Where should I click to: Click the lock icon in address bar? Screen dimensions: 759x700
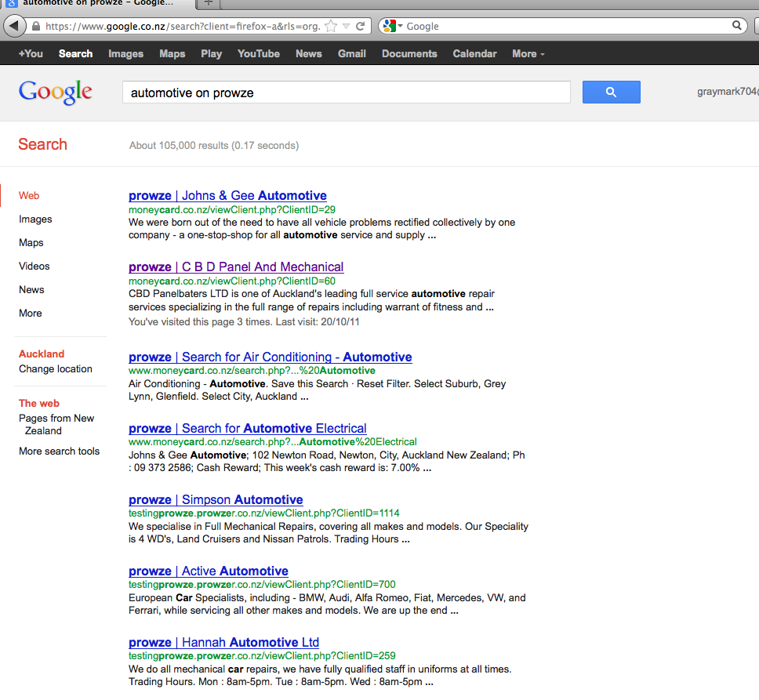(36, 26)
